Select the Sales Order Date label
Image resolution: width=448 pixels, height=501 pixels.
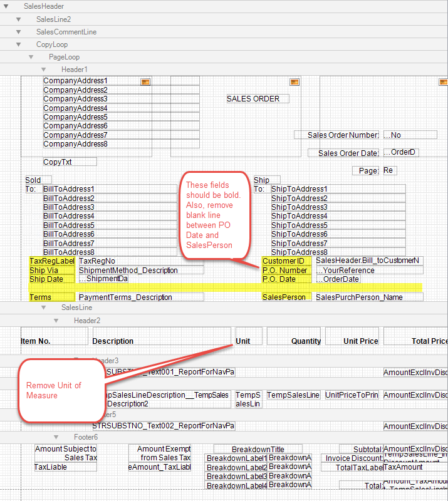coord(343,153)
